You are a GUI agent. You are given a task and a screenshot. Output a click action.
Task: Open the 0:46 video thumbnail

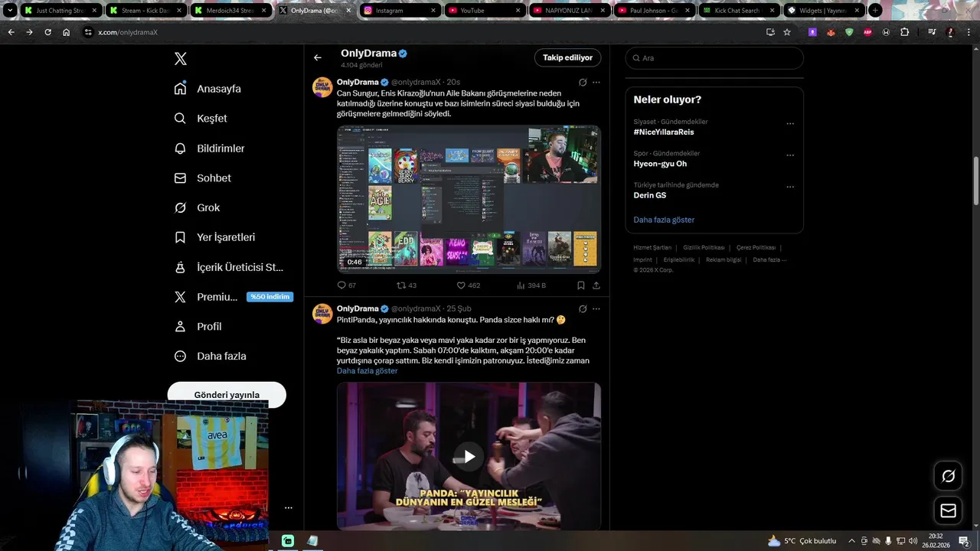click(x=469, y=199)
